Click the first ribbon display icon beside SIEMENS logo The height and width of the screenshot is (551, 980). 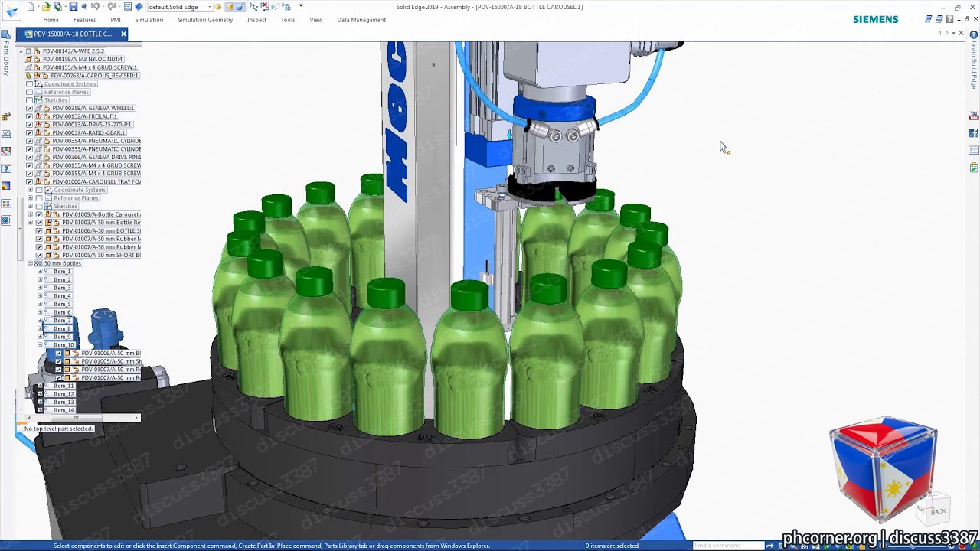(928, 19)
